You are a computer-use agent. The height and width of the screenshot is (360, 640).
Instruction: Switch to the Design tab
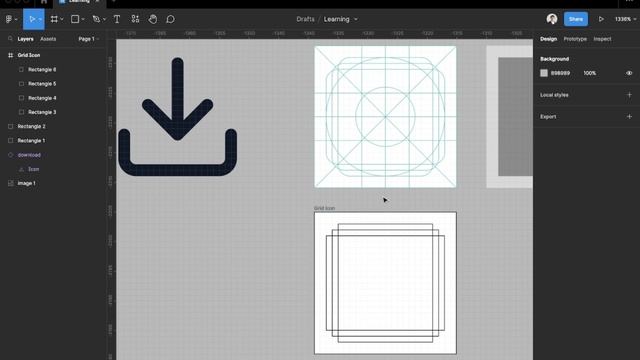pos(548,39)
